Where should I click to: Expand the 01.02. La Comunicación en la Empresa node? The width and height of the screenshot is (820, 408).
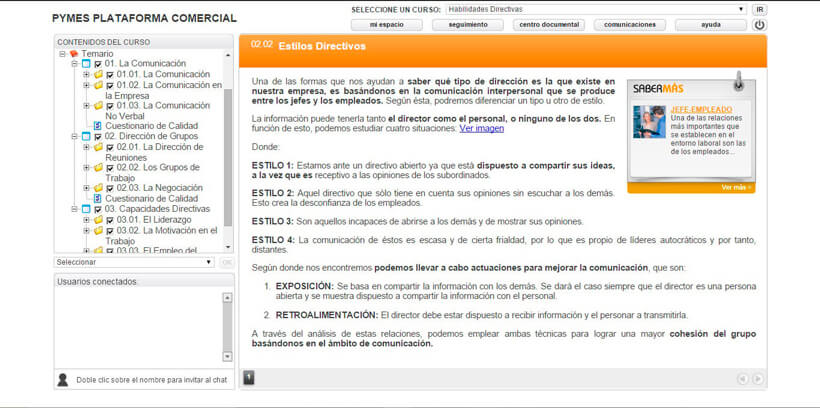pyautogui.click(x=86, y=85)
